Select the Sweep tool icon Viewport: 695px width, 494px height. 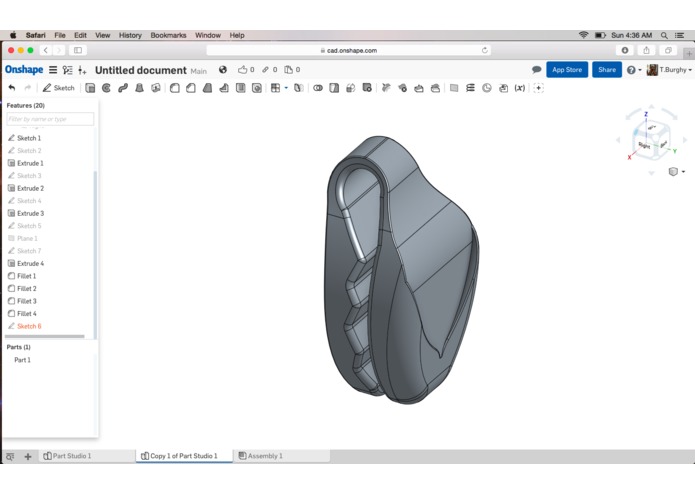pos(123,88)
